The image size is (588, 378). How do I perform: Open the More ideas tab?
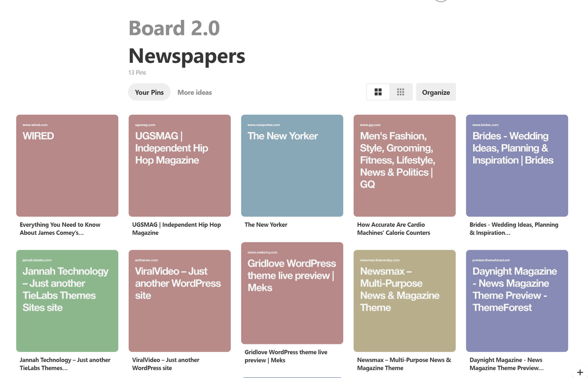pos(195,92)
